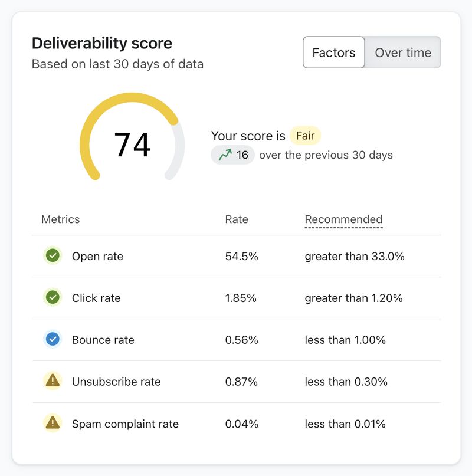Click the score number 74

(x=132, y=145)
